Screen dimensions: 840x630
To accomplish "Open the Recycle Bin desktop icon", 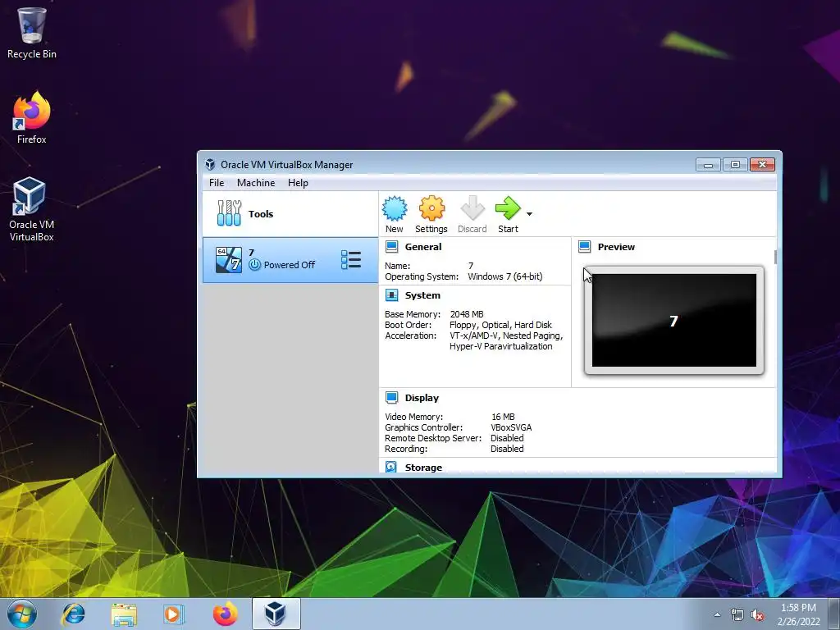I will 32,33.
